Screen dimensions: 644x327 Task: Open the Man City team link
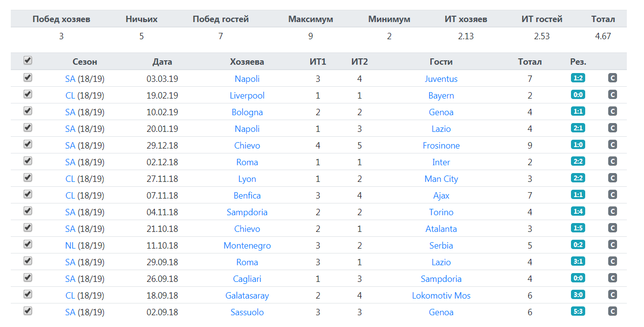[x=441, y=179]
